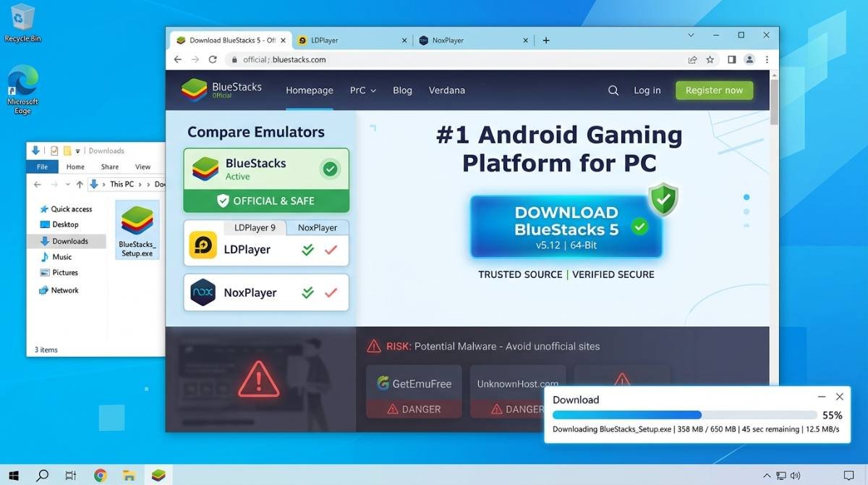Open BlueStacks icon on the taskbar
The image size is (868, 485).
[158, 475]
